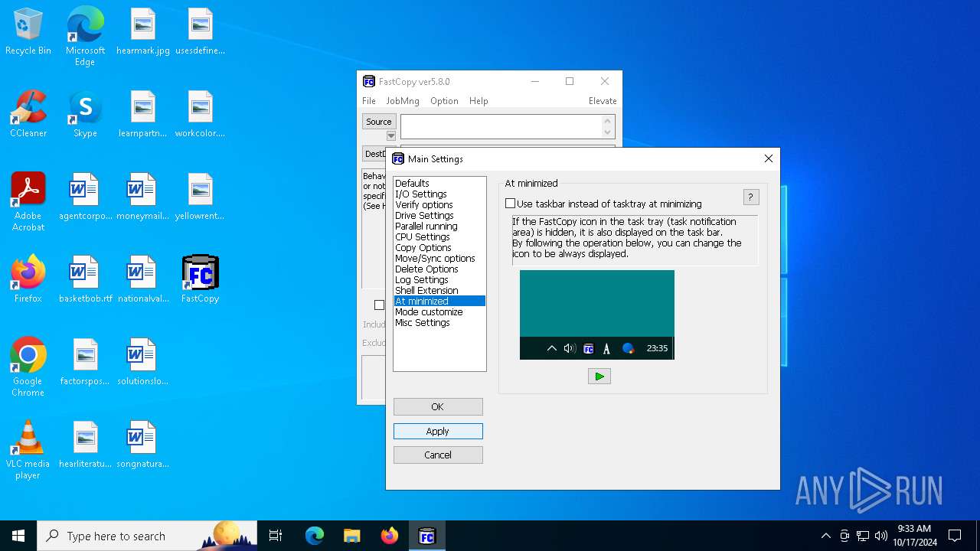The width and height of the screenshot is (980, 551).
Task: Open Firefox desktop shortcut
Action: (x=28, y=280)
